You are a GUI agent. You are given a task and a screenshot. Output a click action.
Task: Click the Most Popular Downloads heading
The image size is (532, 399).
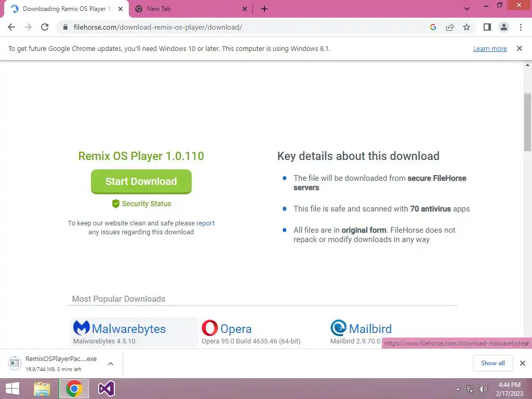point(118,299)
